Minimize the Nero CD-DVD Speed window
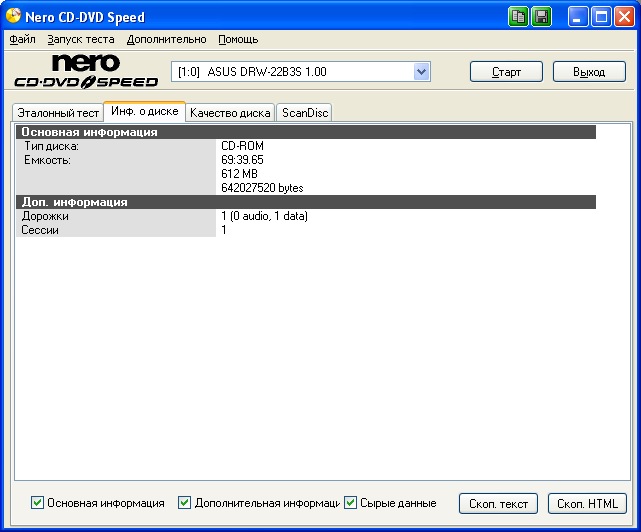Screen dimensions: 641x532 [x=578, y=17]
